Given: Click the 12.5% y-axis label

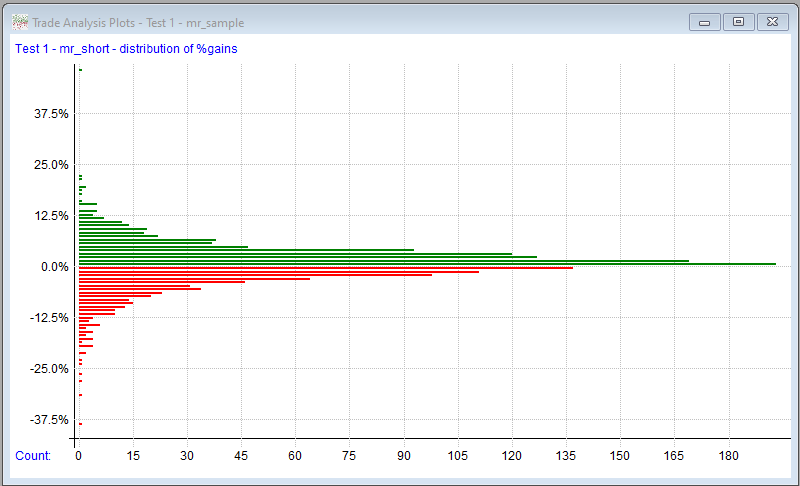Looking at the screenshot, I should click(x=51, y=216).
